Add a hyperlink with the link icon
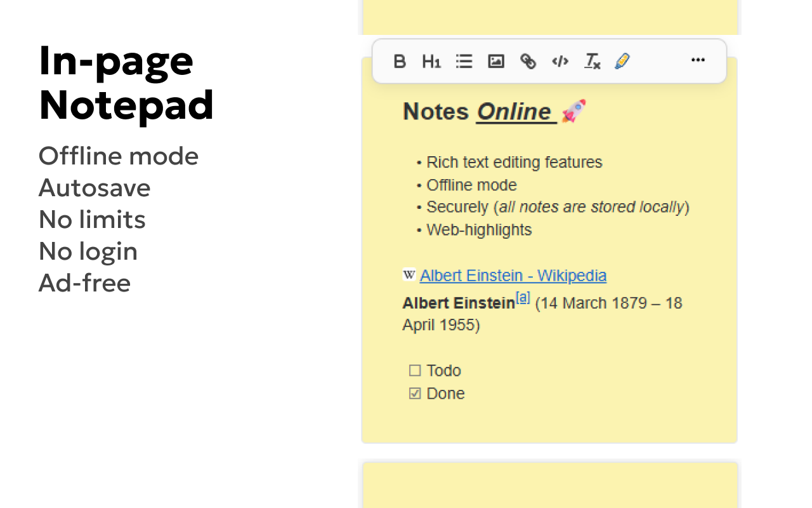The image size is (812, 508). [528, 61]
